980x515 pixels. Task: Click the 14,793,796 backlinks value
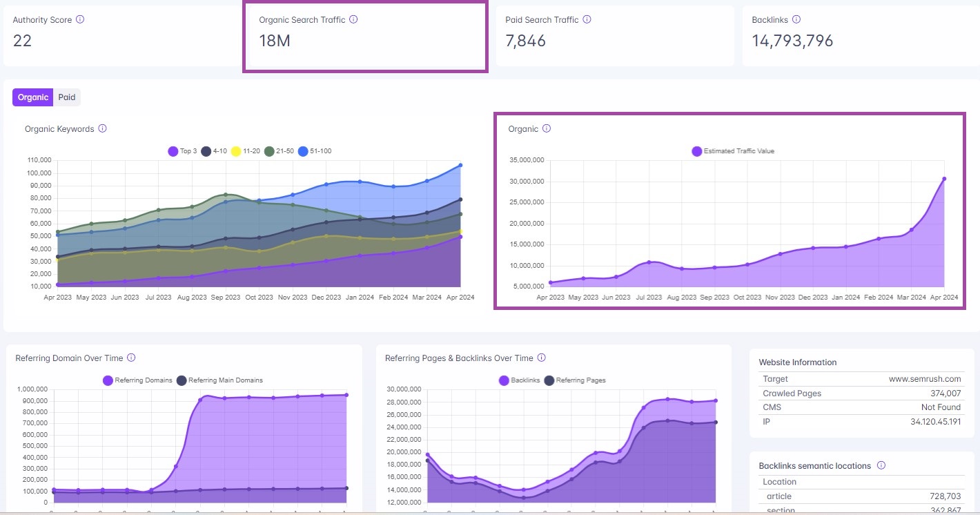click(792, 41)
